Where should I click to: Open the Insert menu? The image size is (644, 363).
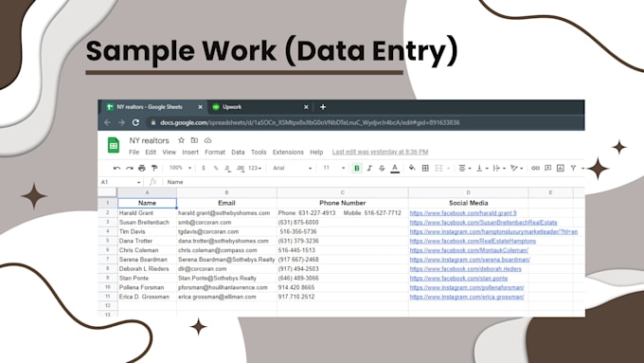(190, 152)
